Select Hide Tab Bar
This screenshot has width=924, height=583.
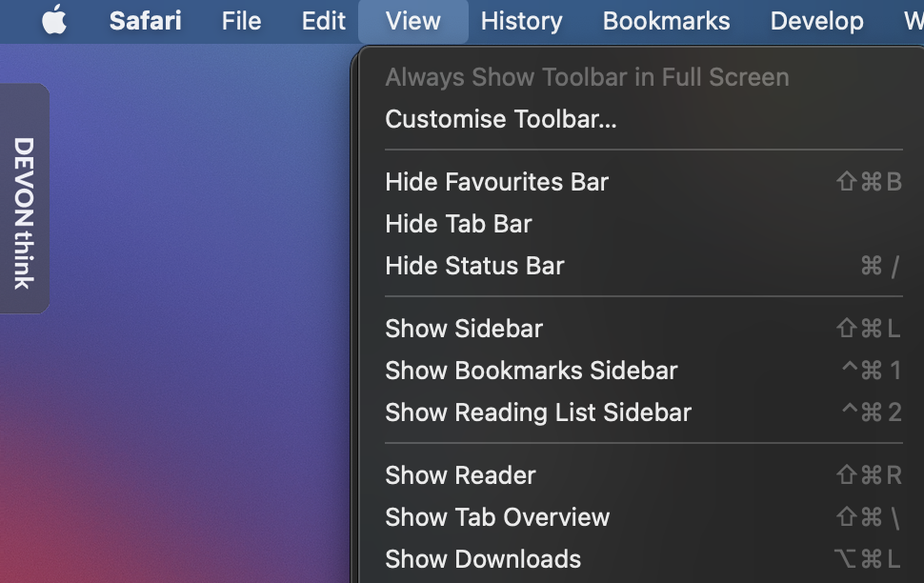point(644,224)
